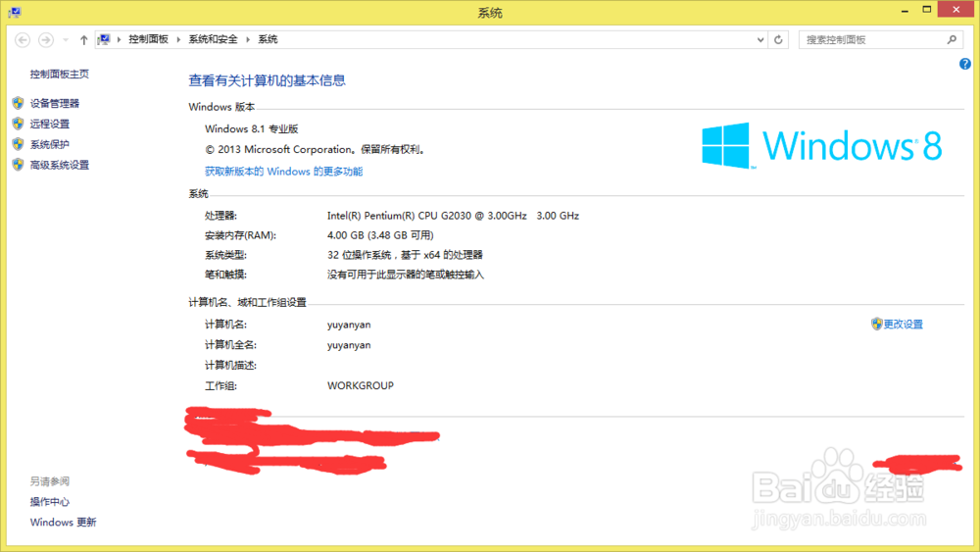Viewport: 980px width, 552px height.
Task: Click shield icon next to 更改设置
Action: (877, 324)
